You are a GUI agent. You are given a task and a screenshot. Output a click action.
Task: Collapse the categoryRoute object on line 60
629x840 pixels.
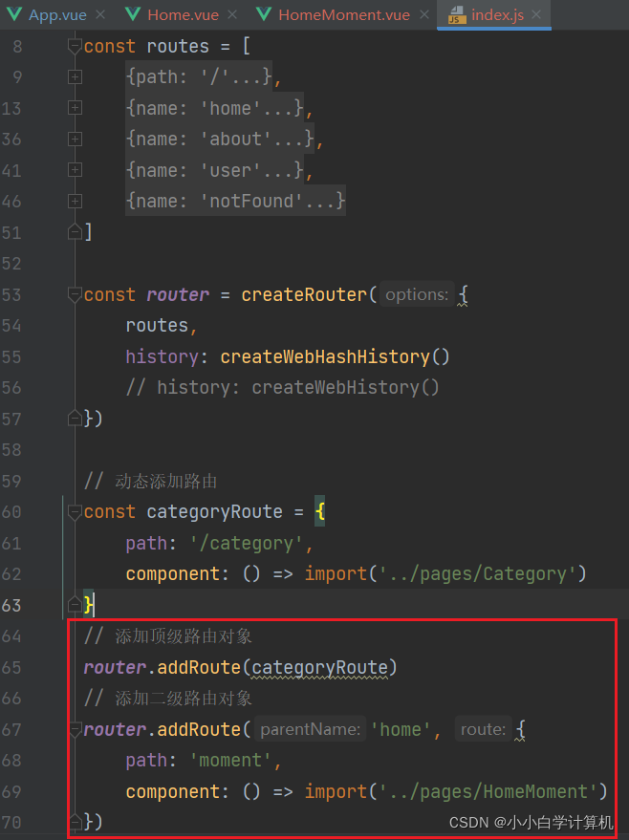(x=75, y=512)
